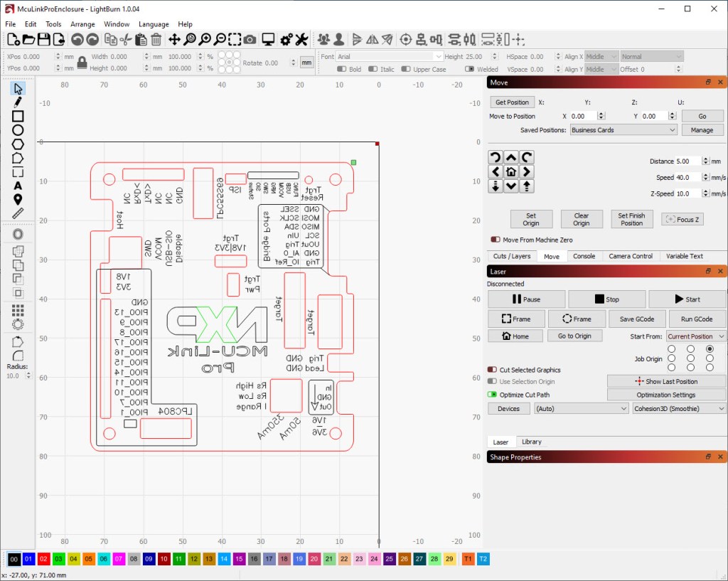Click the Position Laser marker tool
This screenshot has height=581, width=728.
pyautogui.click(x=18, y=199)
